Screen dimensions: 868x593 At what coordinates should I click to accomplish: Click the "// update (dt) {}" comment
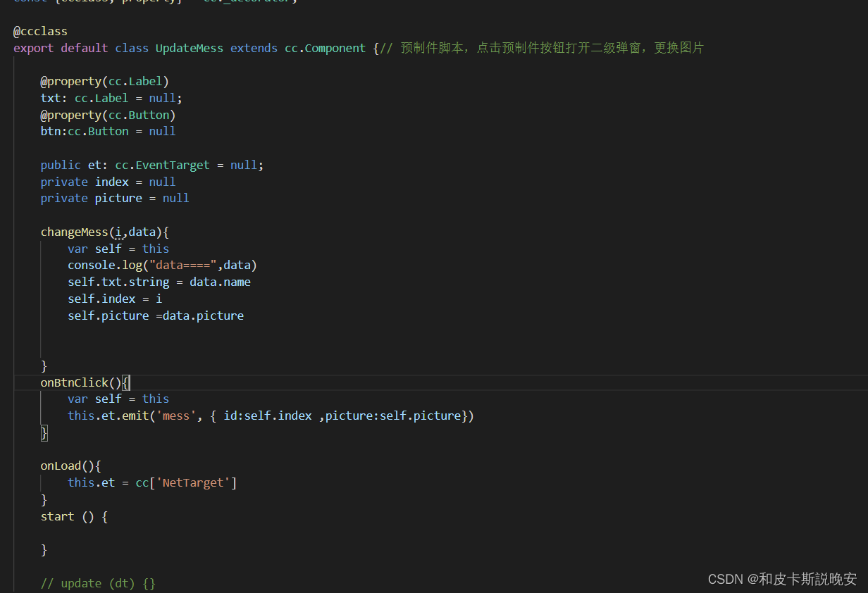(98, 583)
